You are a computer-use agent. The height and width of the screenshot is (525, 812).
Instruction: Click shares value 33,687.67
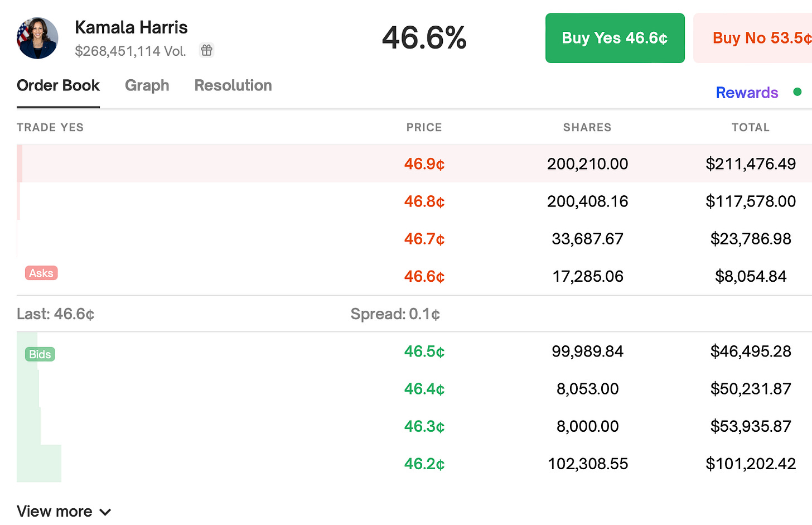587,239
